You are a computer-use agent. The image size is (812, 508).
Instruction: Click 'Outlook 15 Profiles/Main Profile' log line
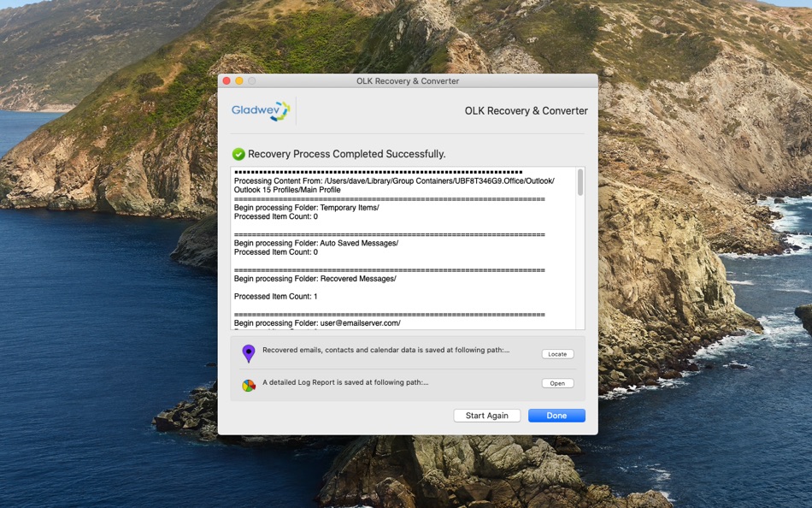tap(287, 190)
